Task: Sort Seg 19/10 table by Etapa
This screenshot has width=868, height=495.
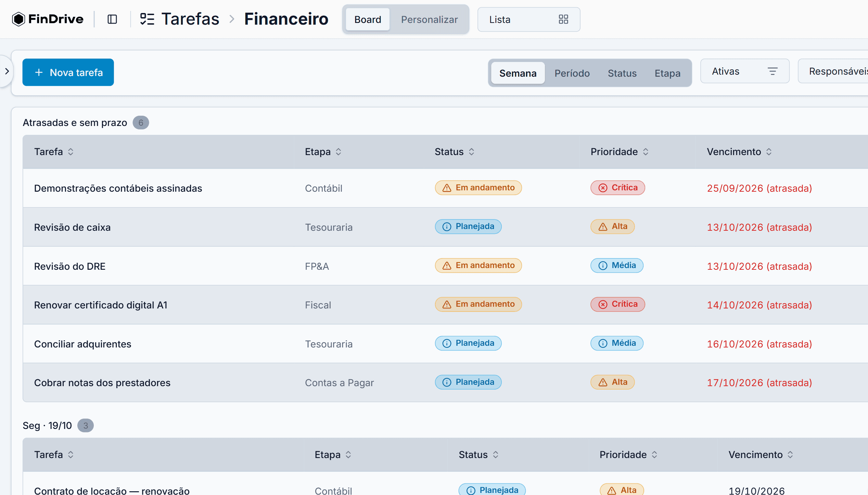Action: [x=333, y=455]
